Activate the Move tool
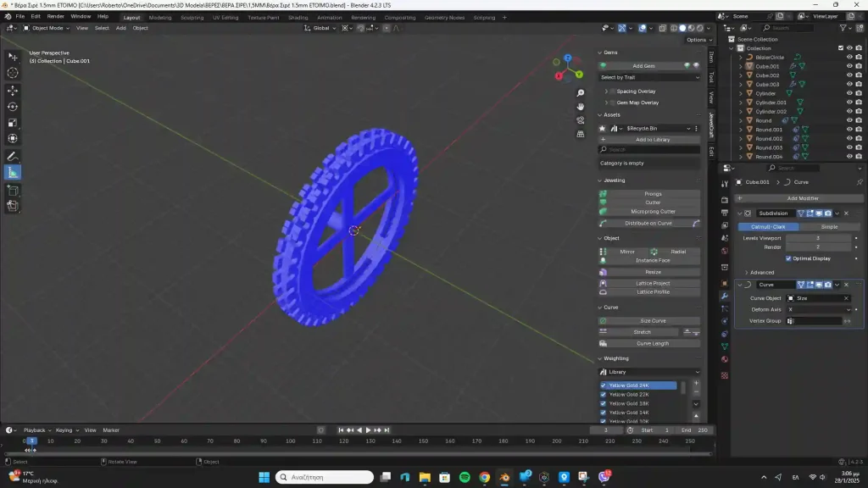The width and height of the screenshot is (868, 488). tap(13, 90)
